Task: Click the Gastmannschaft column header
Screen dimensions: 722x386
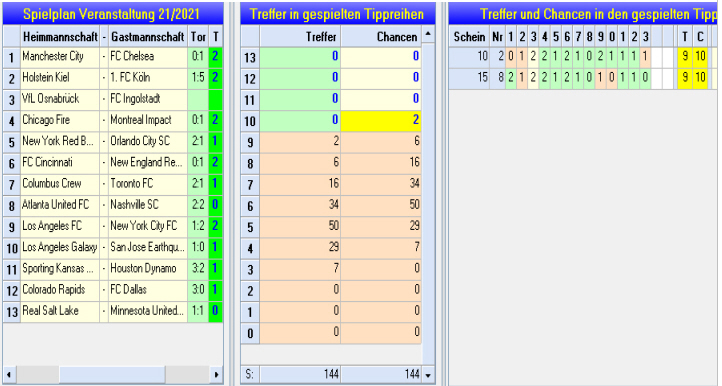Action: coord(148,36)
